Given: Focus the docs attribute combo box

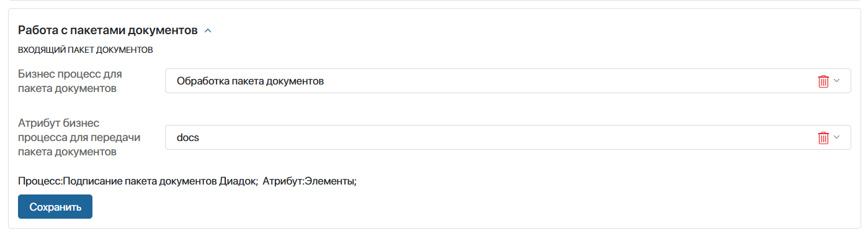Looking at the screenshot, I should click(x=508, y=137).
